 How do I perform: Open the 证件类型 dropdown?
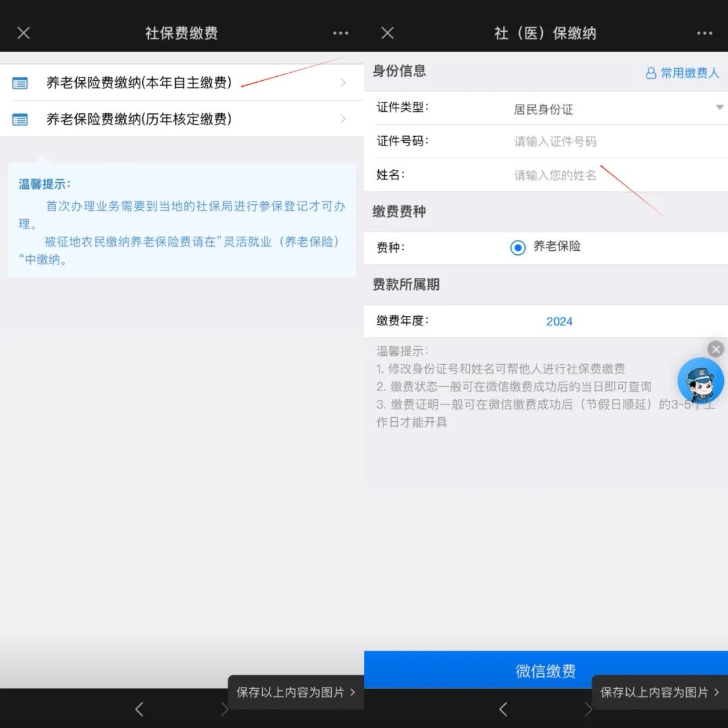(x=720, y=107)
